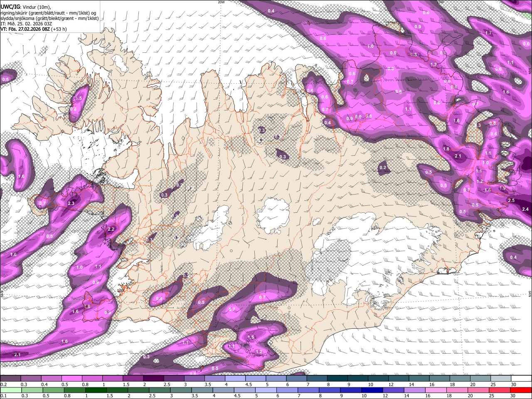Viewport: 532px width, 399px height.
Task: Click the '20W' longitude label at the top edge
Action: pyautogui.click(x=221, y=2)
